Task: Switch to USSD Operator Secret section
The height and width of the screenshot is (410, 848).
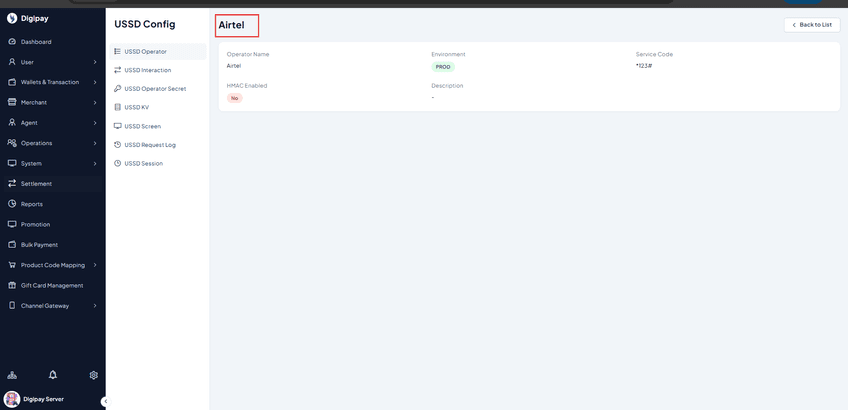Action: 157,89
